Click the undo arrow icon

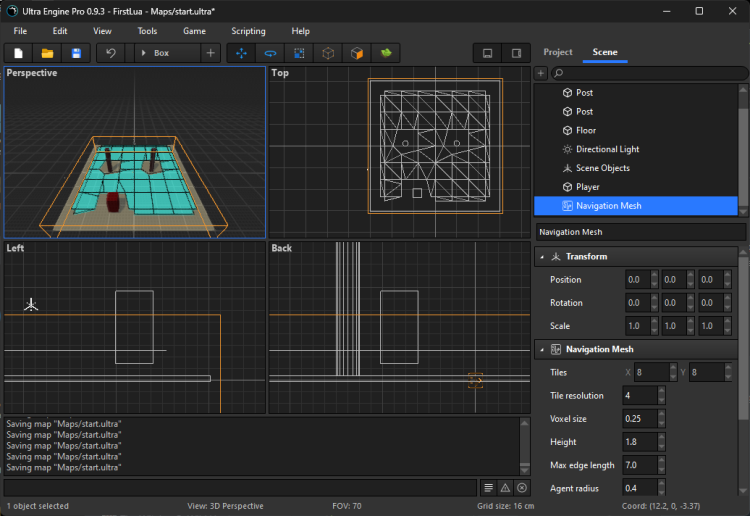click(x=111, y=53)
